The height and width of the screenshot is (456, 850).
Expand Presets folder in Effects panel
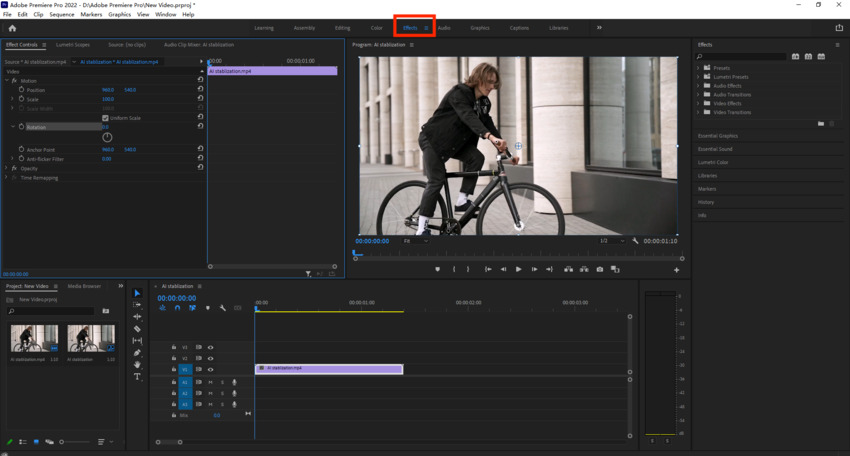(698, 68)
